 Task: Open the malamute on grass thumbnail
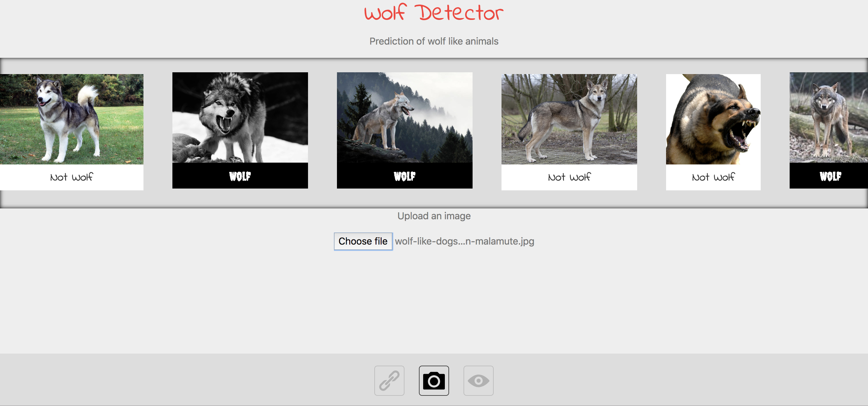(x=71, y=119)
